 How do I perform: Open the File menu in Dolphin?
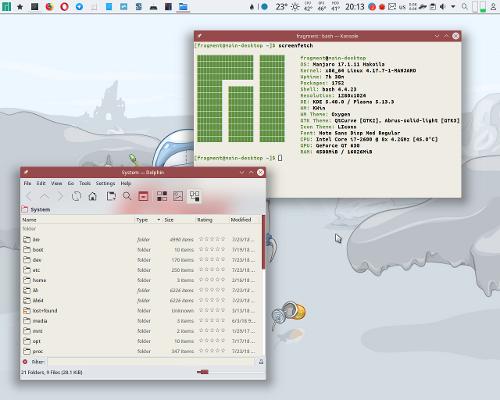(x=27, y=183)
